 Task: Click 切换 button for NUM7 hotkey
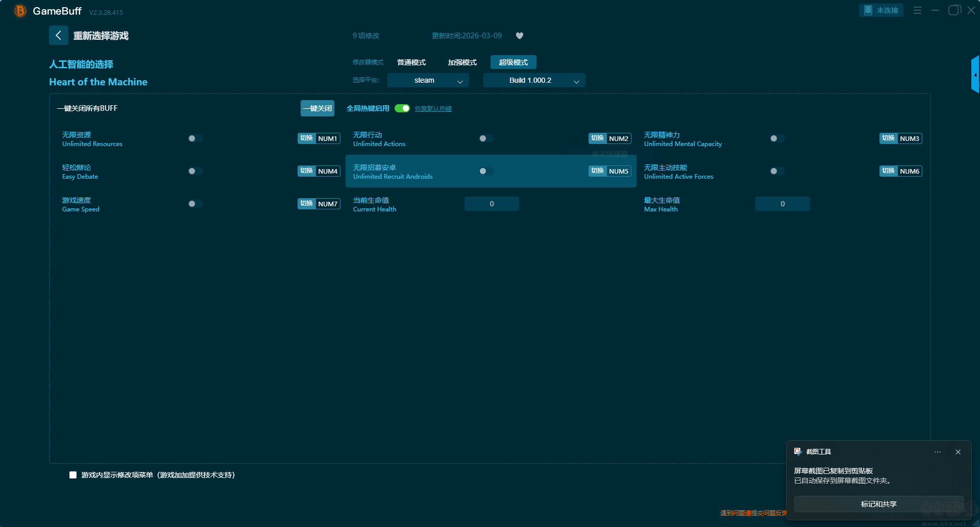pyautogui.click(x=307, y=204)
